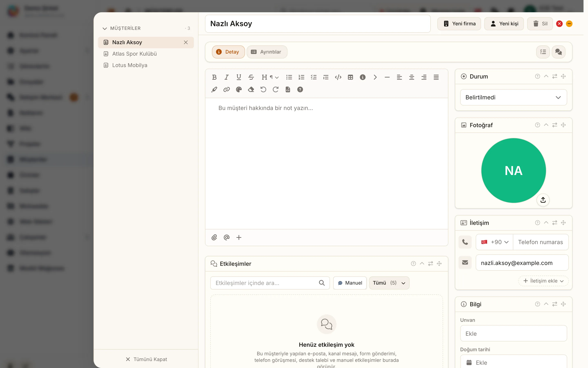588x368 pixels.
Task: Open the chat bubbles icon in the tab bar
Action: [x=558, y=52]
